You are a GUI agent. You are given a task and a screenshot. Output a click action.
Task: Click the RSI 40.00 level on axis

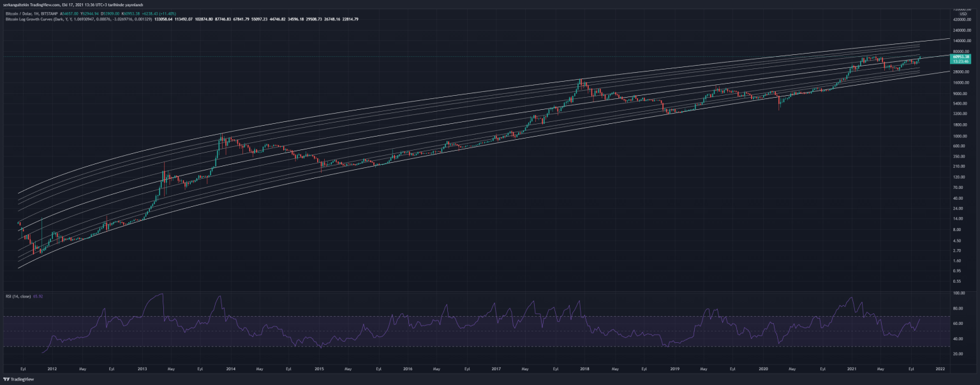958,339
